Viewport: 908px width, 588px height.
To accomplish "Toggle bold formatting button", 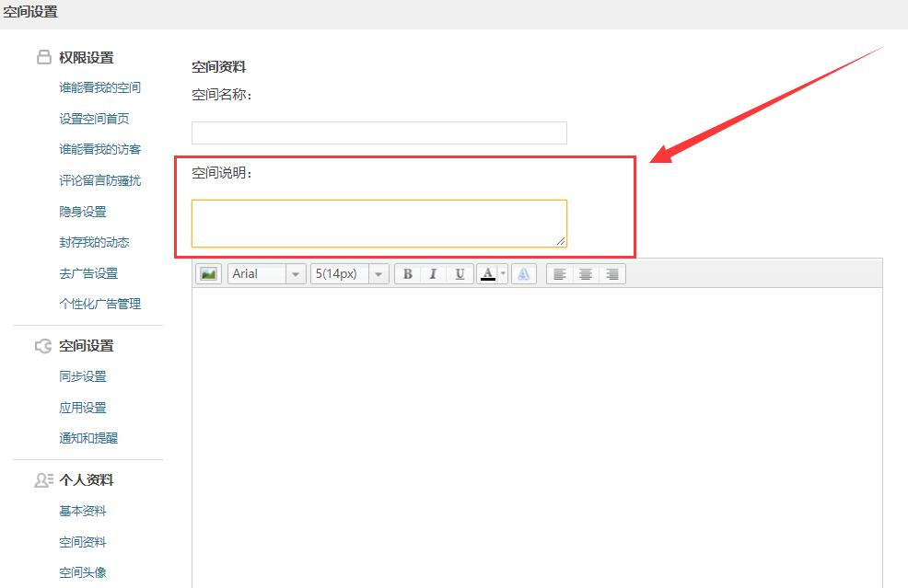I will tap(408, 273).
